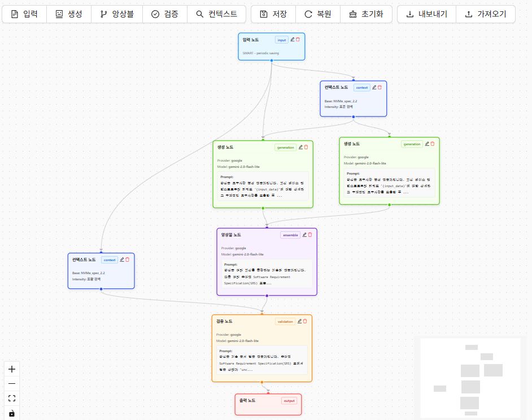Add a 생성 (generation) node from the toolbar
The width and height of the screenshot is (532, 420).
(69, 14)
